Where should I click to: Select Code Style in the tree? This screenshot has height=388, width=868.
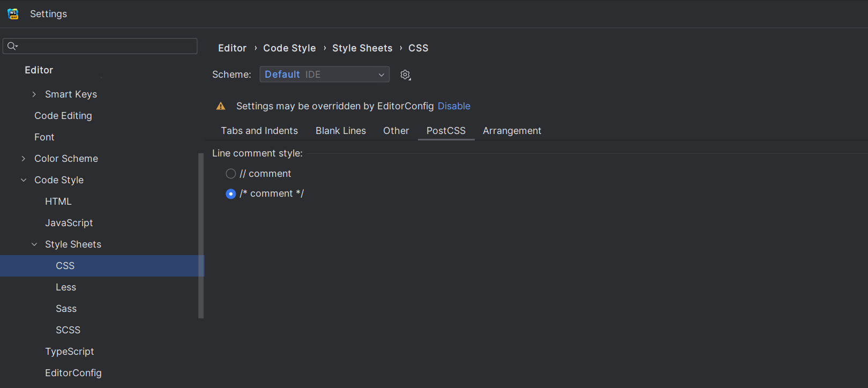59,180
